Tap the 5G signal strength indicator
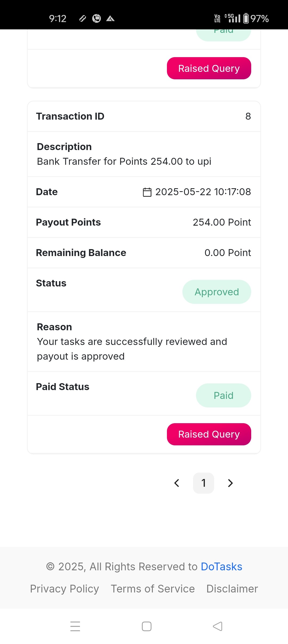288x644 pixels. point(233,18)
